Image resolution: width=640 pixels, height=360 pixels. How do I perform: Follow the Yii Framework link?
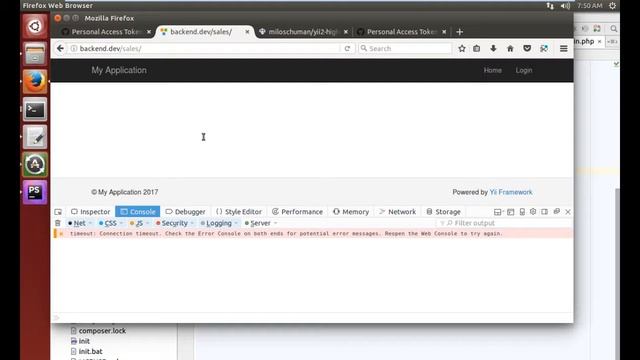511,192
